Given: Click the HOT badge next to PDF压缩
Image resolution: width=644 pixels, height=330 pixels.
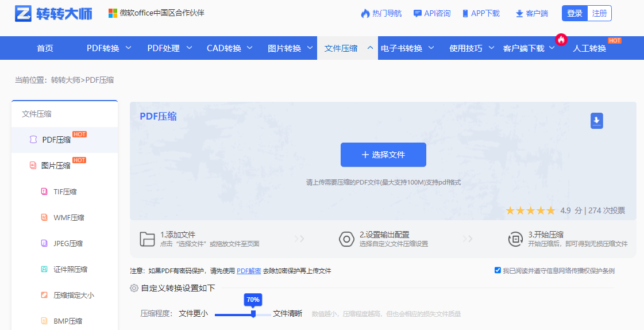Looking at the screenshot, I should [80, 135].
